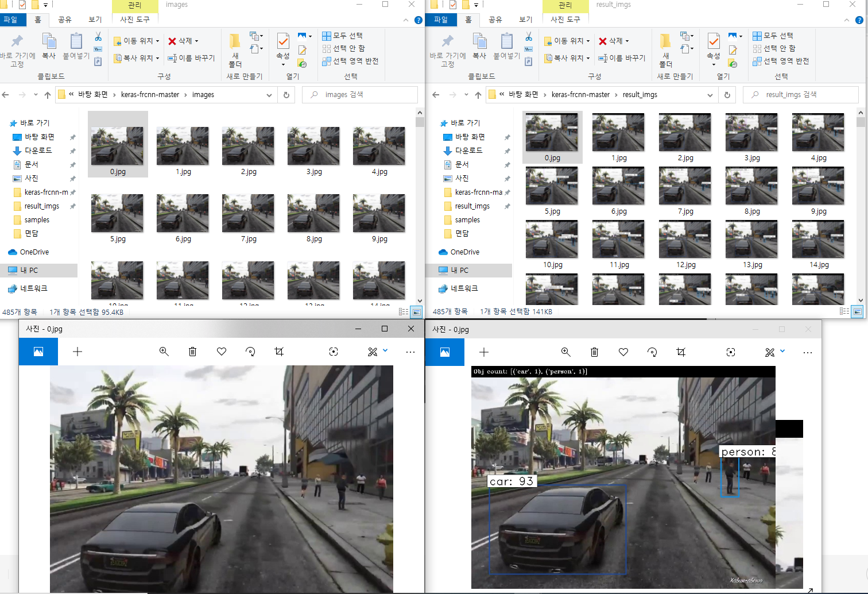Click Add to creation plus in left Photos viewer
Image resolution: width=868 pixels, height=594 pixels.
pos(77,352)
